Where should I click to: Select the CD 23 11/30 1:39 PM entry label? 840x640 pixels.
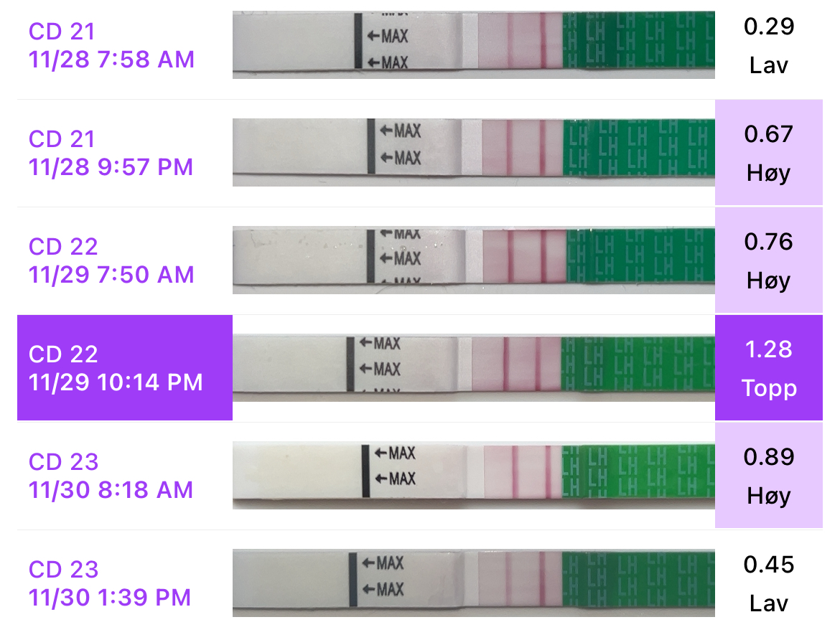pyautogui.click(x=111, y=583)
